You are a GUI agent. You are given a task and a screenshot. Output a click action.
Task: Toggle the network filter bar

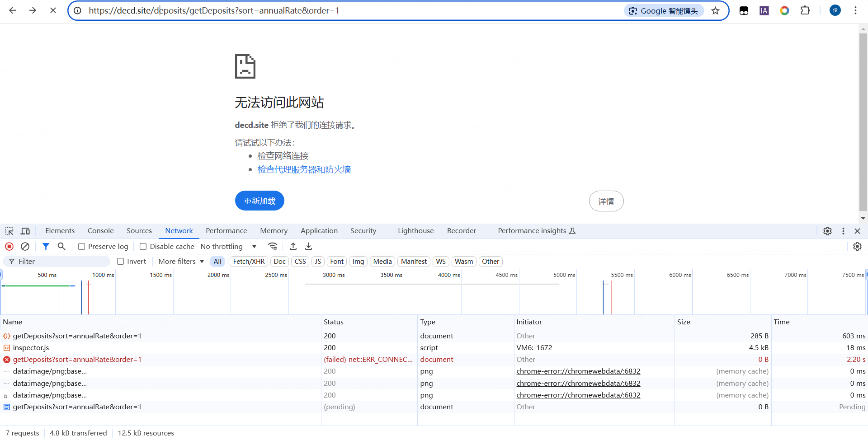[x=46, y=247]
